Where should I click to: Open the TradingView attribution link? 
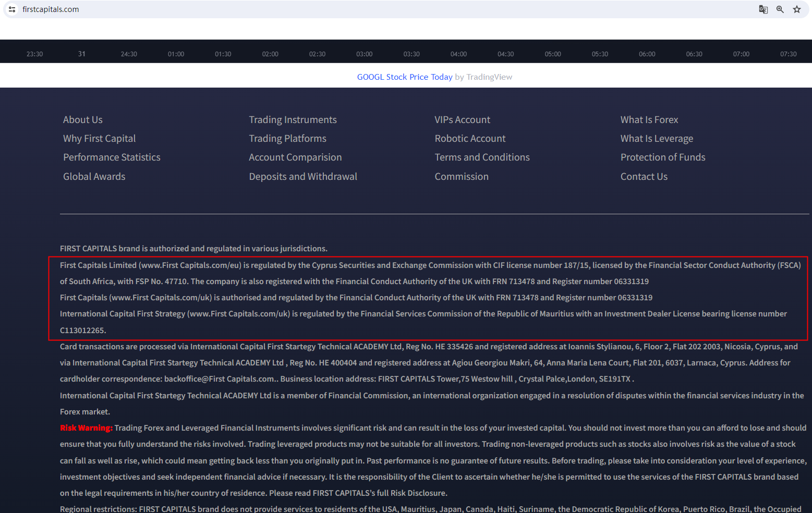click(489, 77)
